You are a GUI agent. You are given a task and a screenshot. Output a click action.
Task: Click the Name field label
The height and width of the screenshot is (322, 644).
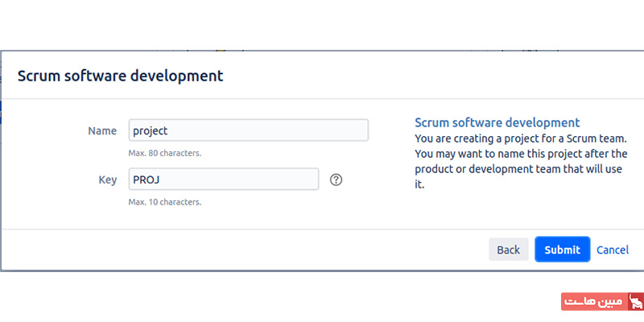(x=102, y=130)
